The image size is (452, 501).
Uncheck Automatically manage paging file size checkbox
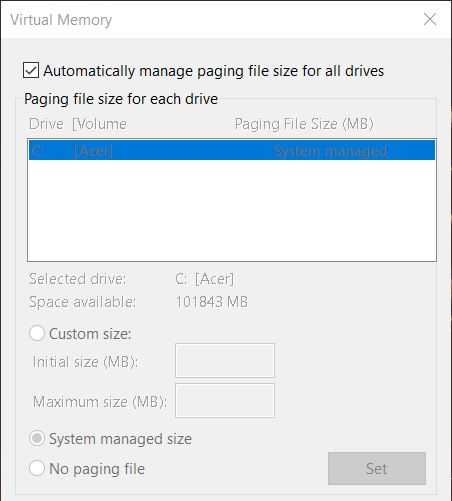click(31, 70)
